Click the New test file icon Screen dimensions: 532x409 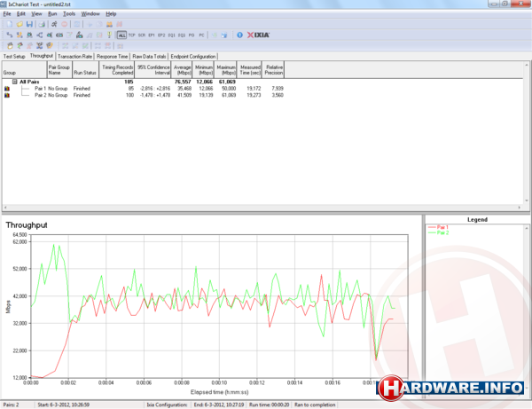[8, 24]
